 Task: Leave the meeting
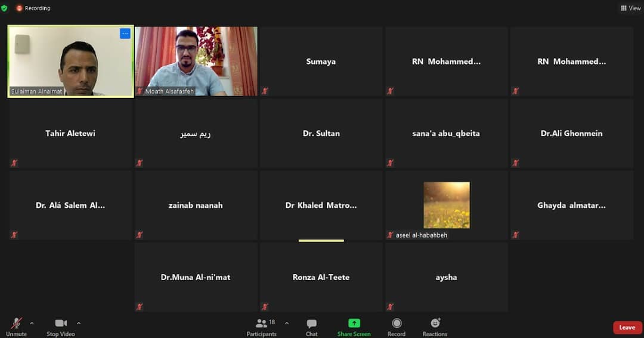coord(627,327)
